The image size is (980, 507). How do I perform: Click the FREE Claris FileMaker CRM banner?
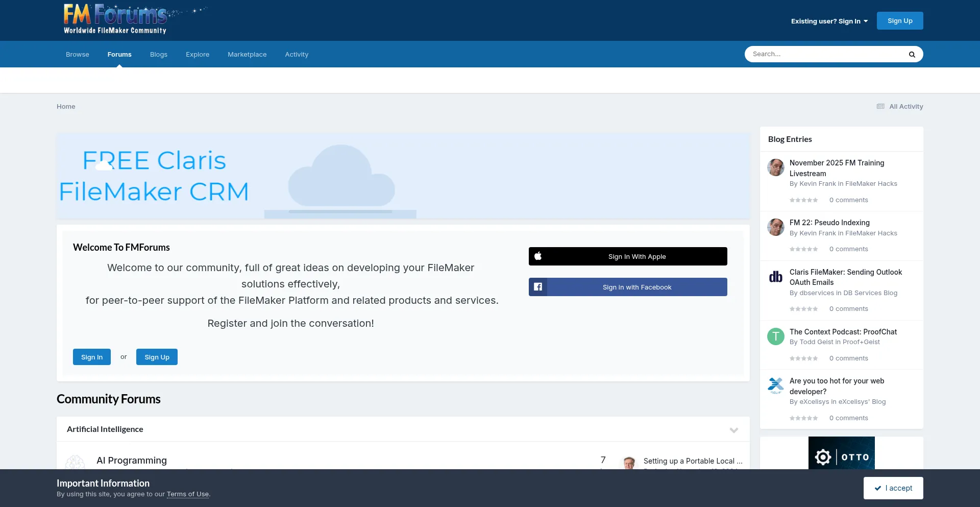click(x=403, y=176)
